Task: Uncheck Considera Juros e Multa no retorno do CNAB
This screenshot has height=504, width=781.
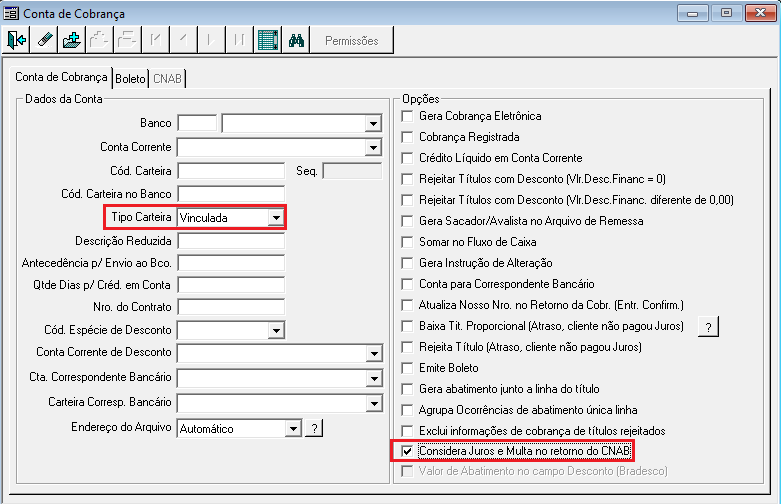Action: [407, 451]
